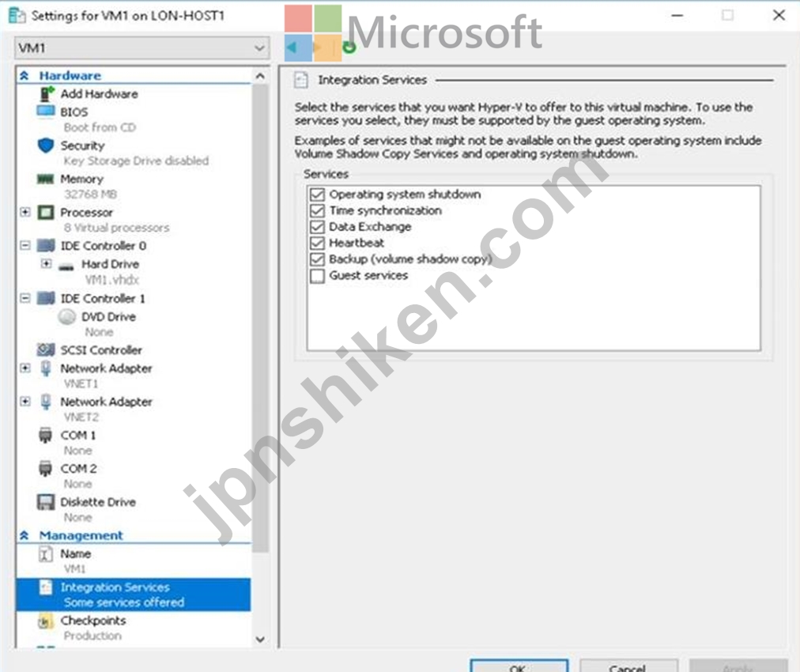Image resolution: width=800 pixels, height=672 pixels.
Task: Select COM 1 port item
Action: click(78, 436)
